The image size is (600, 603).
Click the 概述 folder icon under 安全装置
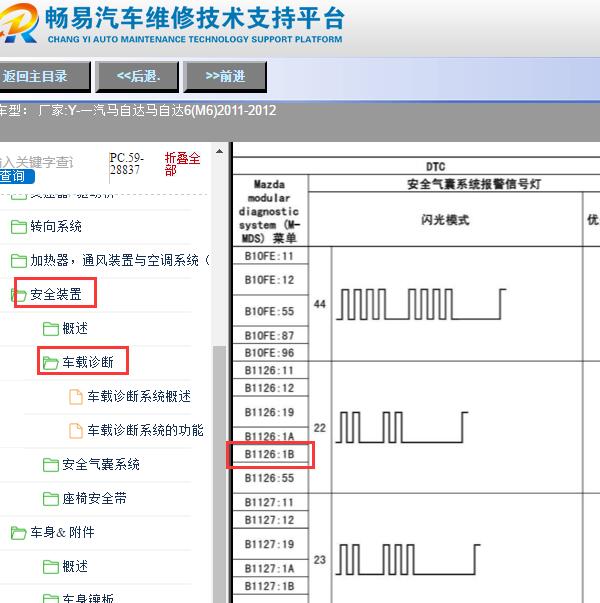point(50,329)
